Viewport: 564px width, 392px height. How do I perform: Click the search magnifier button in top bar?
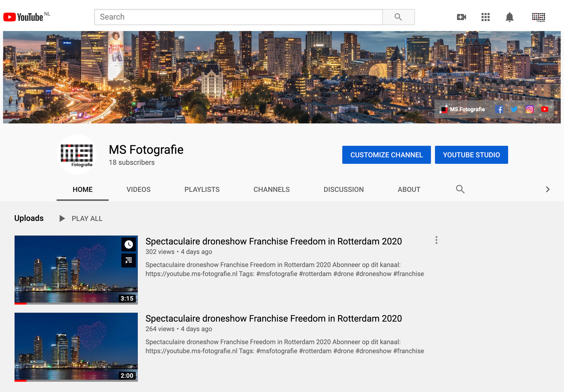[x=398, y=17]
